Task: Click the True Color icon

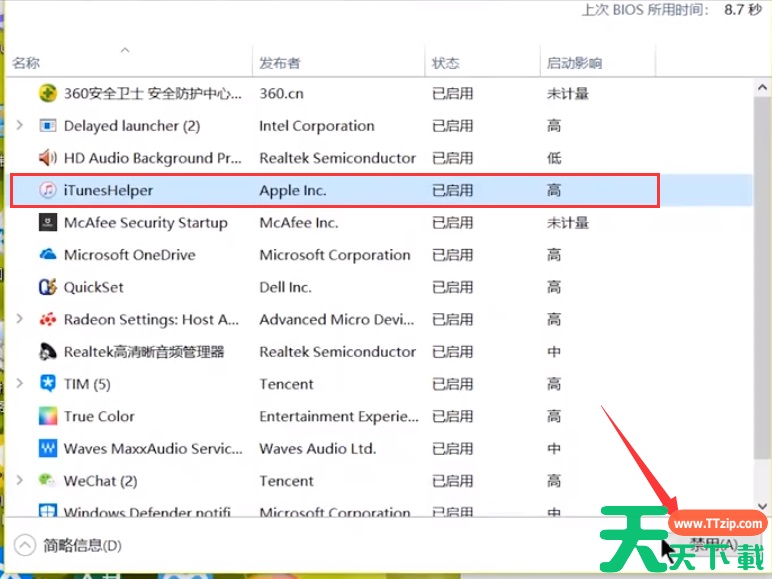Action: (x=48, y=416)
